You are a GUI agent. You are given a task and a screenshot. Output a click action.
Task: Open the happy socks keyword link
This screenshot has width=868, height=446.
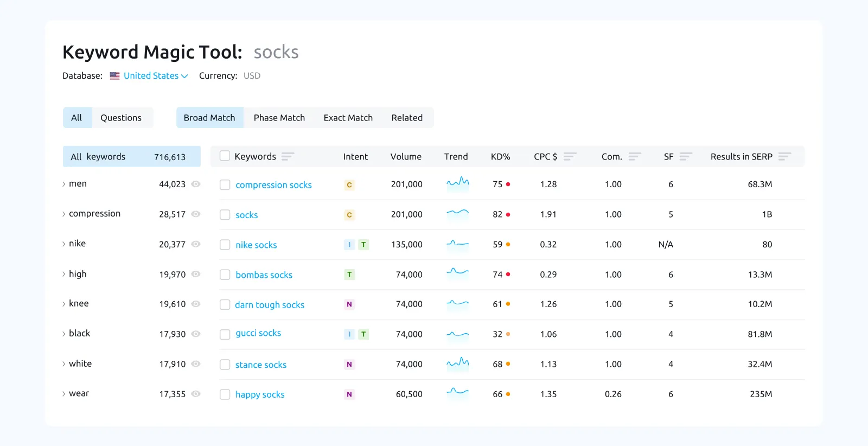260,394
